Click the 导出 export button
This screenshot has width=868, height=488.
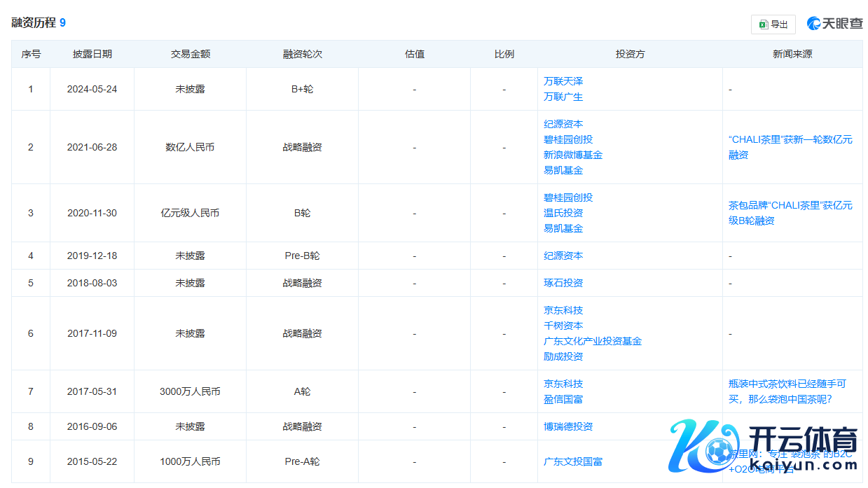[773, 24]
